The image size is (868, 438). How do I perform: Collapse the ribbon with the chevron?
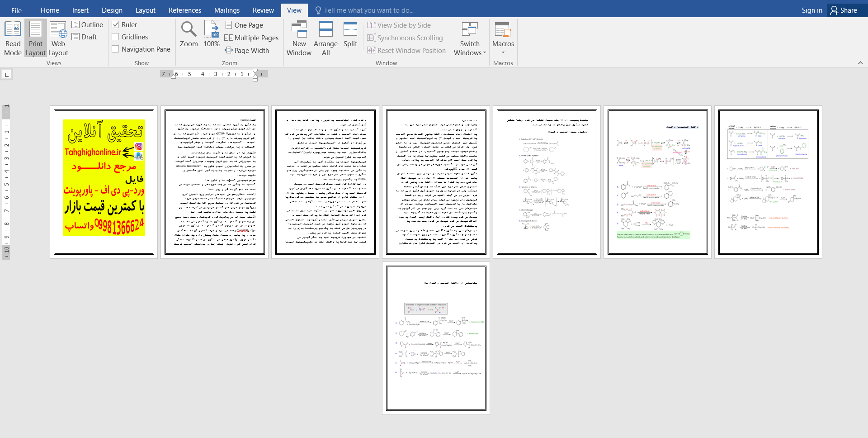tap(860, 63)
